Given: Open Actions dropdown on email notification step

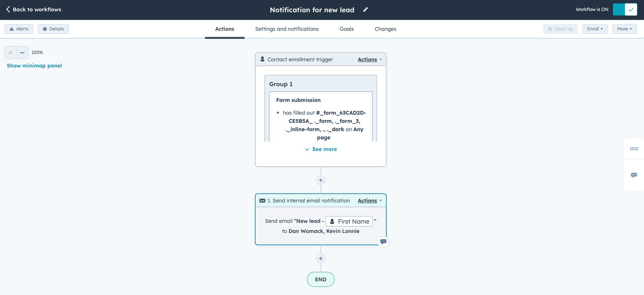Looking at the screenshot, I should pyautogui.click(x=370, y=201).
